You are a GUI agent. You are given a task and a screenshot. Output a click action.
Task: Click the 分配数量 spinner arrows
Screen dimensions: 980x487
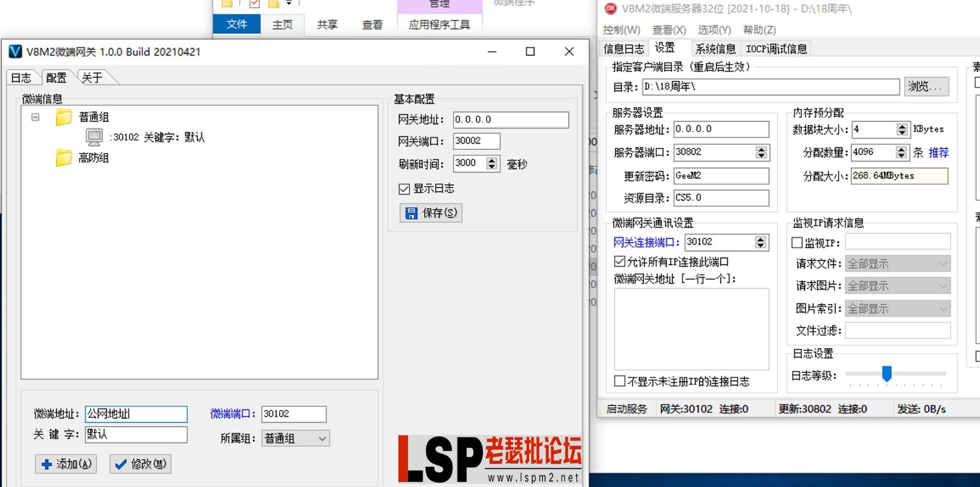click(x=901, y=153)
